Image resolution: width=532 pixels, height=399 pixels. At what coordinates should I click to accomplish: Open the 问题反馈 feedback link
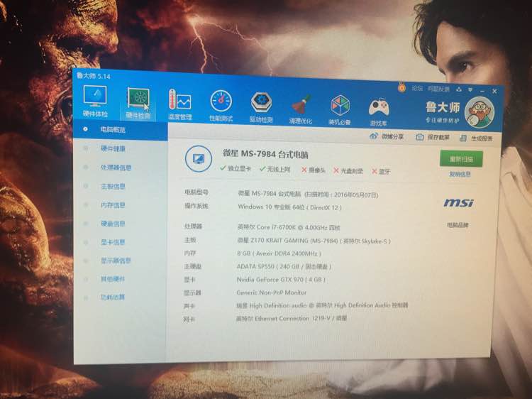pos(438,89)
